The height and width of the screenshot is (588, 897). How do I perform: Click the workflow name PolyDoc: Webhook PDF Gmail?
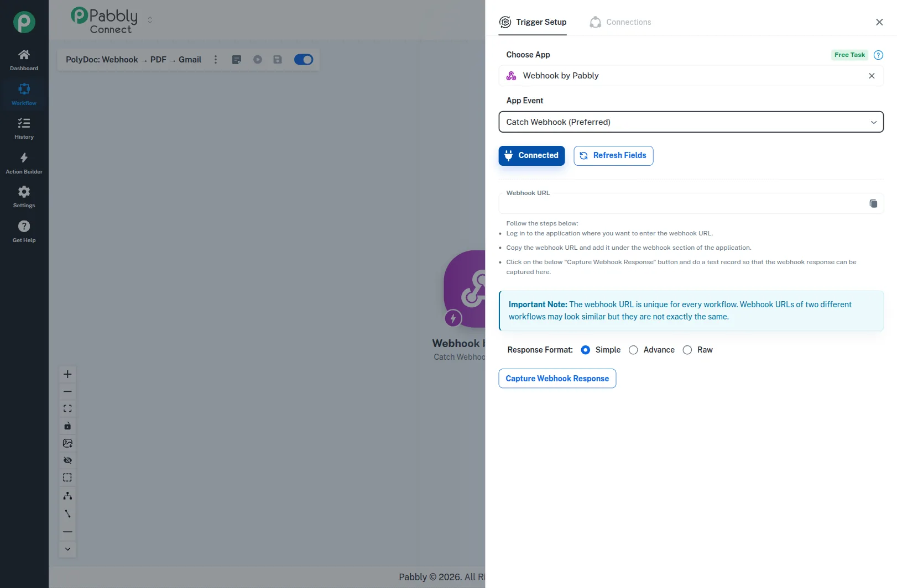pos(133,60)
